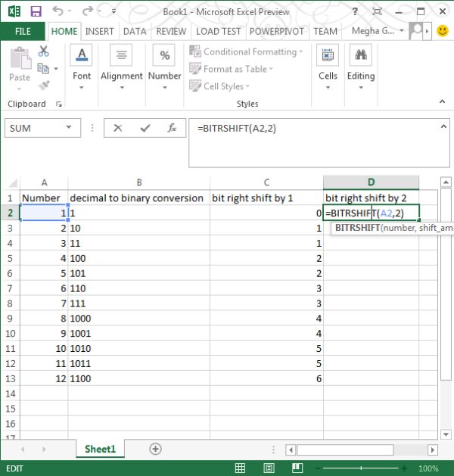454x476 pixels.
Task: Confirm formula with the checkmark icon
Action: point(145,128)
